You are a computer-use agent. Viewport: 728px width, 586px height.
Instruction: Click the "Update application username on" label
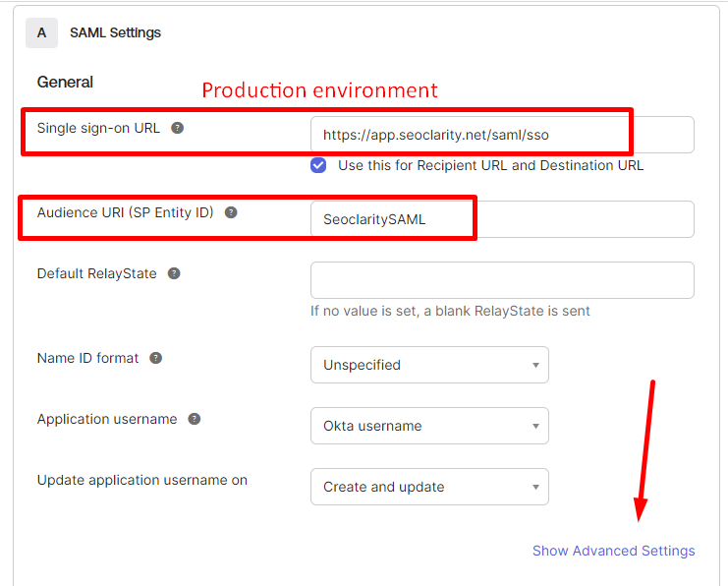[141, 480]
